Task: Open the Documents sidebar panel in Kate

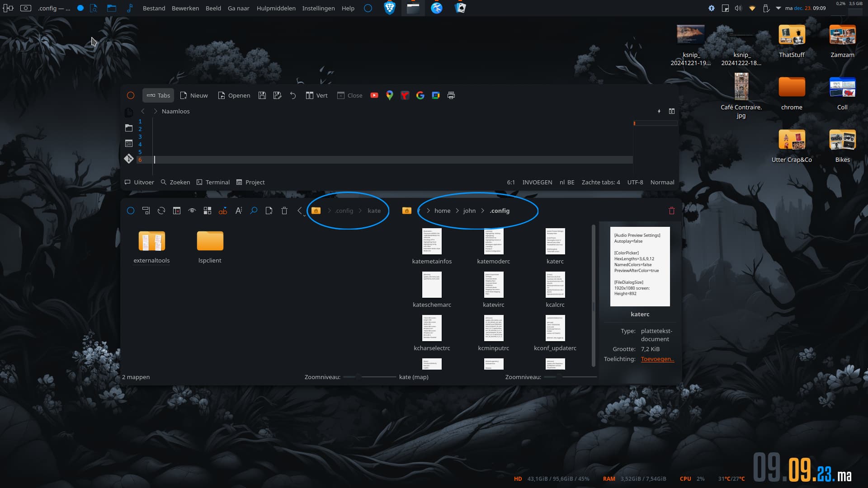Action: pos(129,112)
